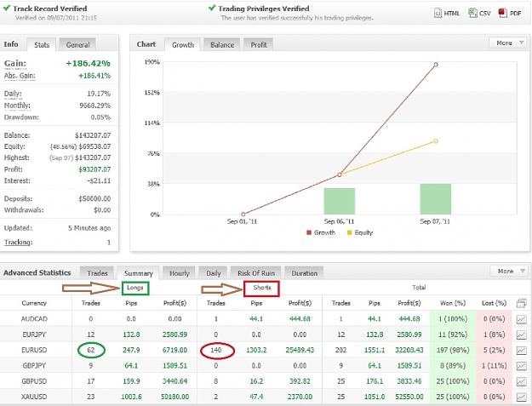This screenshot has width=532, height=406.
Task: Switch to the Stats info tab
Action: coord(42,45)
